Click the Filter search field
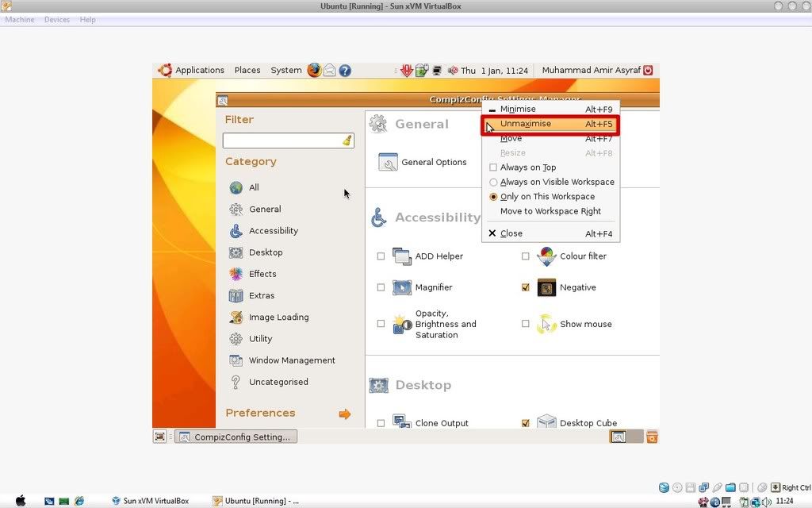Viewport: 812px width, 508px height. [282, 140]
